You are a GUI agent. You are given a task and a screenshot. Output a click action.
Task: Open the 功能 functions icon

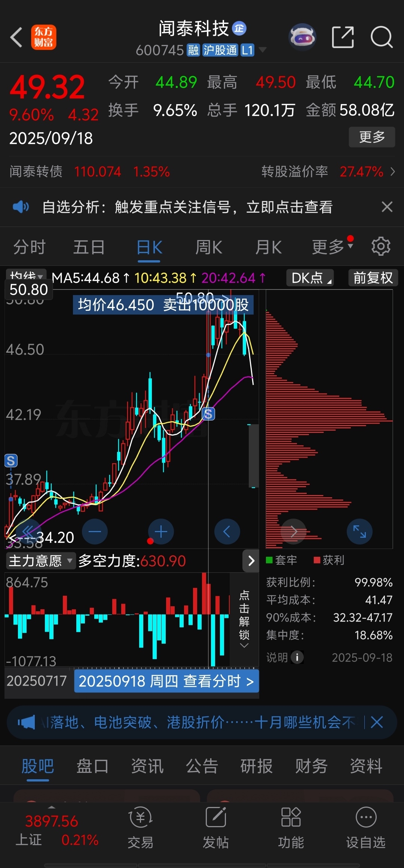(291, 828)
